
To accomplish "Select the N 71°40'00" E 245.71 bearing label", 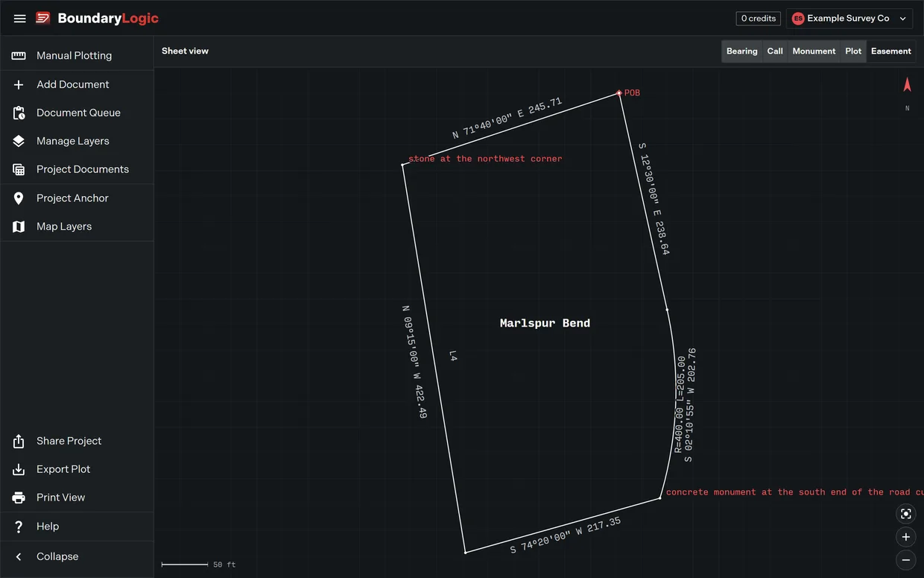I will [507, 119].
